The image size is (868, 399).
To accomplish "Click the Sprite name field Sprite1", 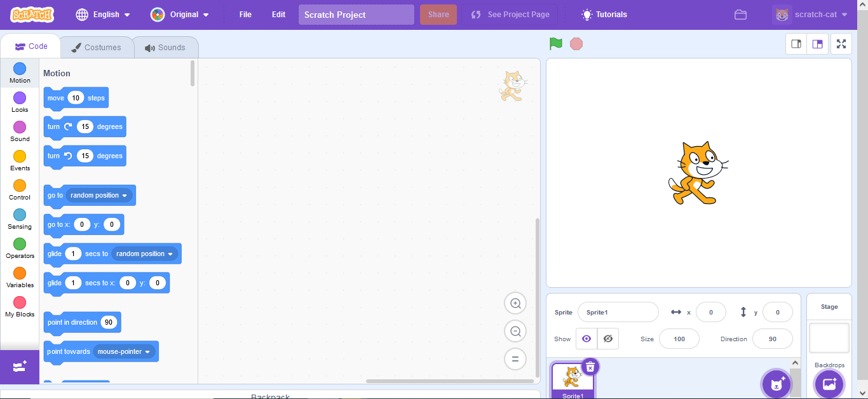I will [618, 312].
